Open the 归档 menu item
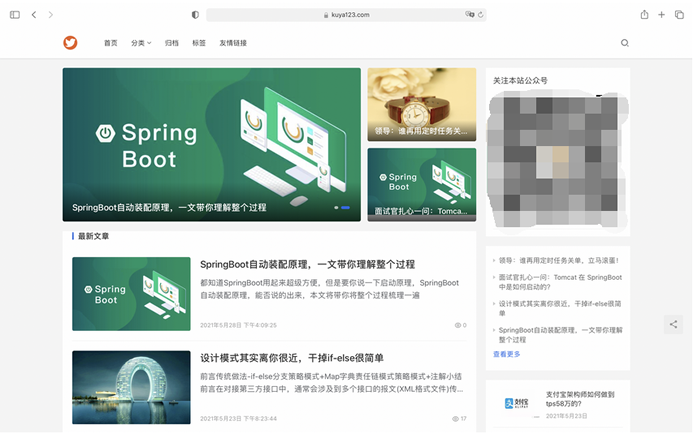The height and width of the screenshot is (443, 698). point(171,43)
